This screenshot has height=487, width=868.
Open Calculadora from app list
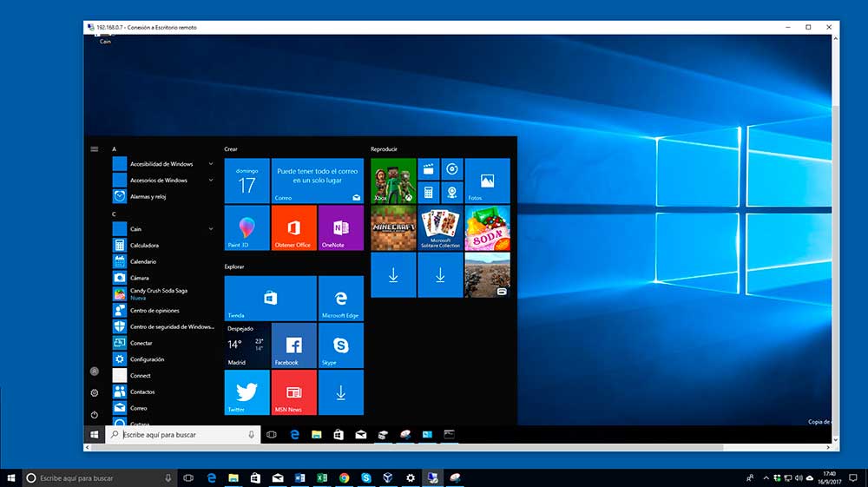click(164, 245)
